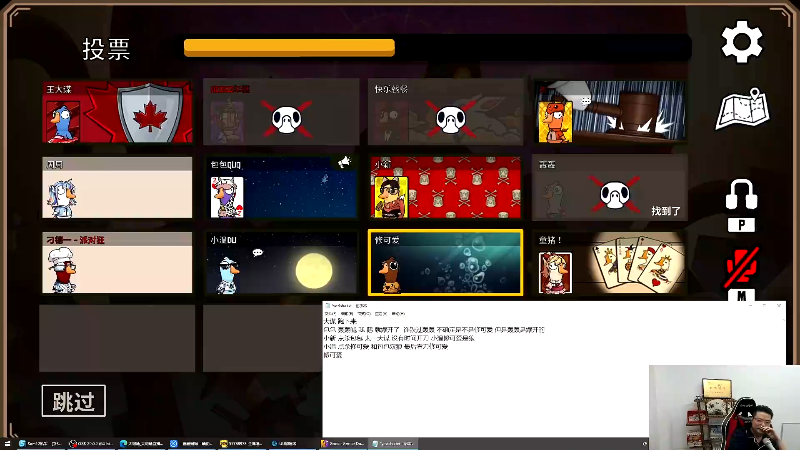Click Notepad's last text line 修可爱
Screen dimensions: 800x450
333,355
